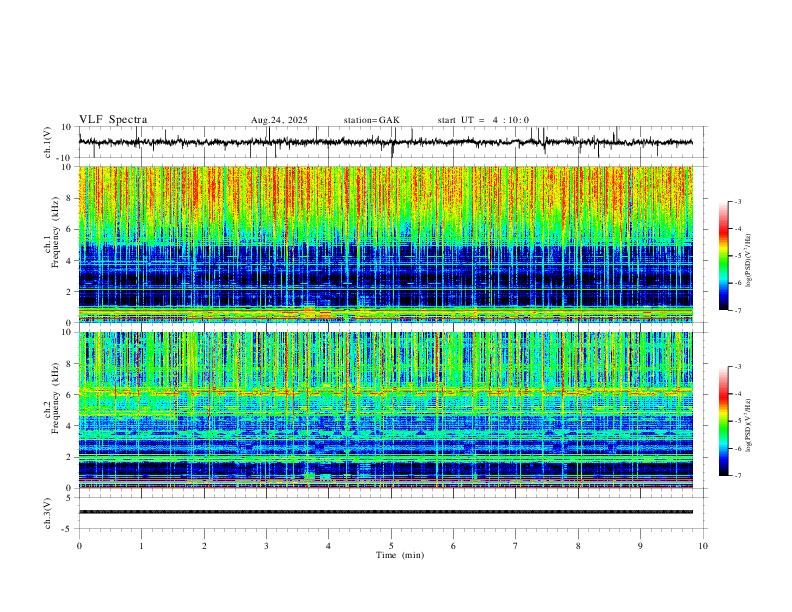This screenshot has width=792, height=612.
Task: Click the time axis tick label "9"
Action: [640, 546]
